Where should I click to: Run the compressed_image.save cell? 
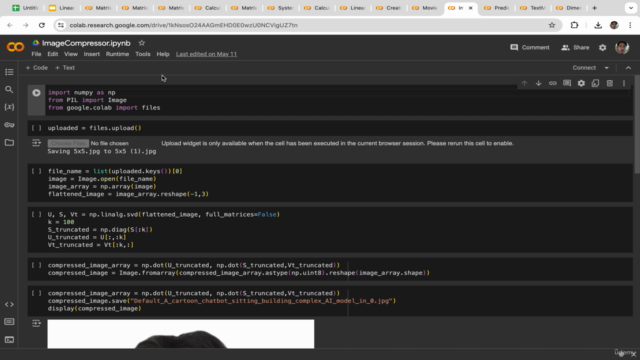(36, 293)
